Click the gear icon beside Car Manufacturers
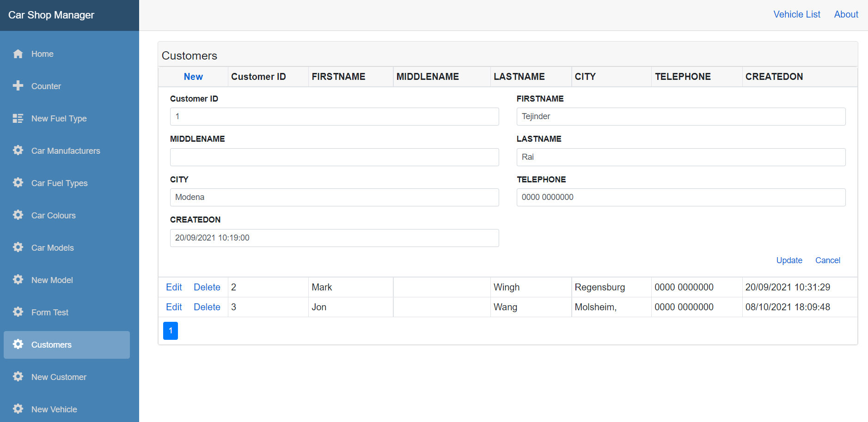The height and width of the screenshot is (422, 868). 18,151
